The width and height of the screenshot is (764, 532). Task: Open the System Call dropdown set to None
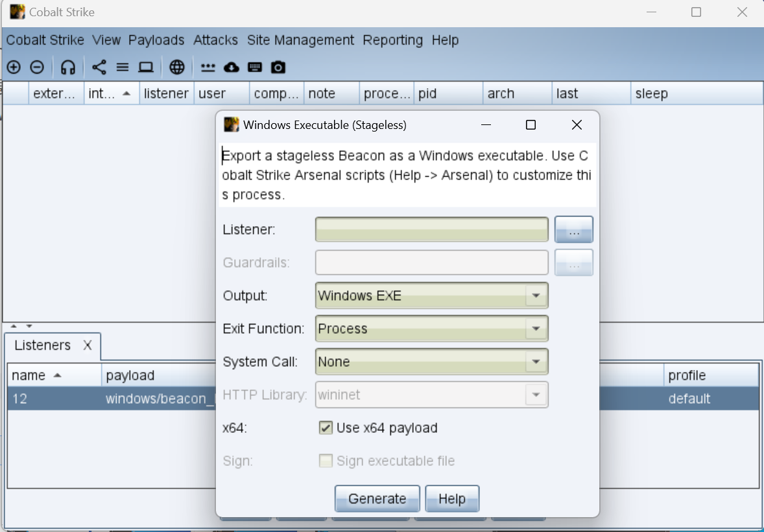pos(432,362)
